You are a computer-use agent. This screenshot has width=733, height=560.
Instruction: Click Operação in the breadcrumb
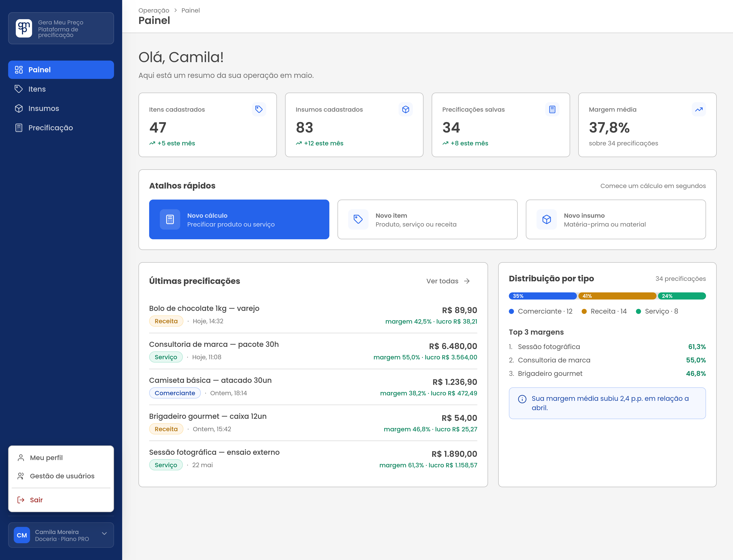[x=154, y=10]
